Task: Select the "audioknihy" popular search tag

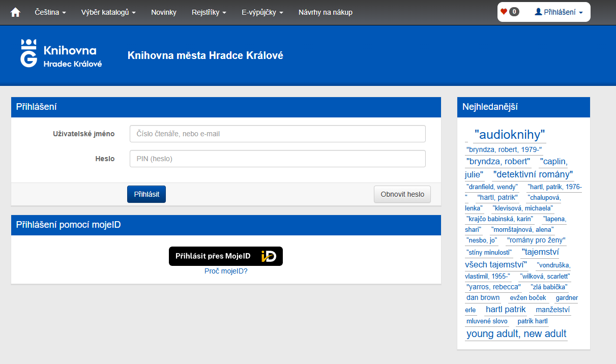Action: [x=509, y=135]
